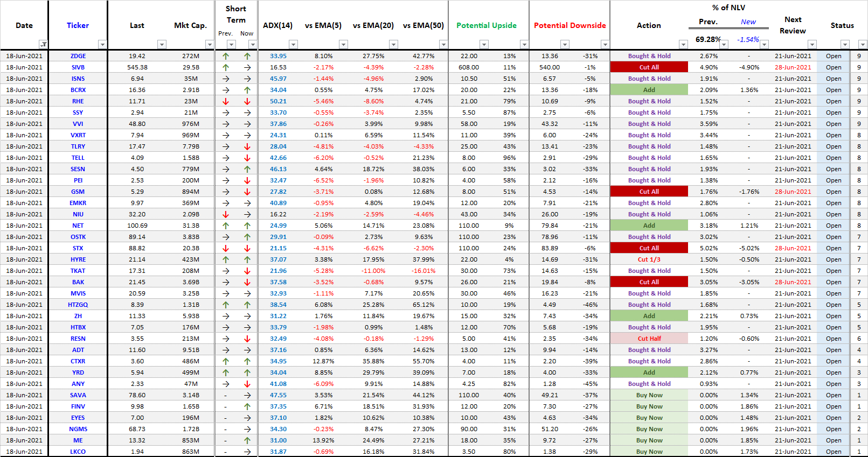Screen dimensions: 868x457
Task: Open the Action column filter dropdown
Action: point(683,44)
